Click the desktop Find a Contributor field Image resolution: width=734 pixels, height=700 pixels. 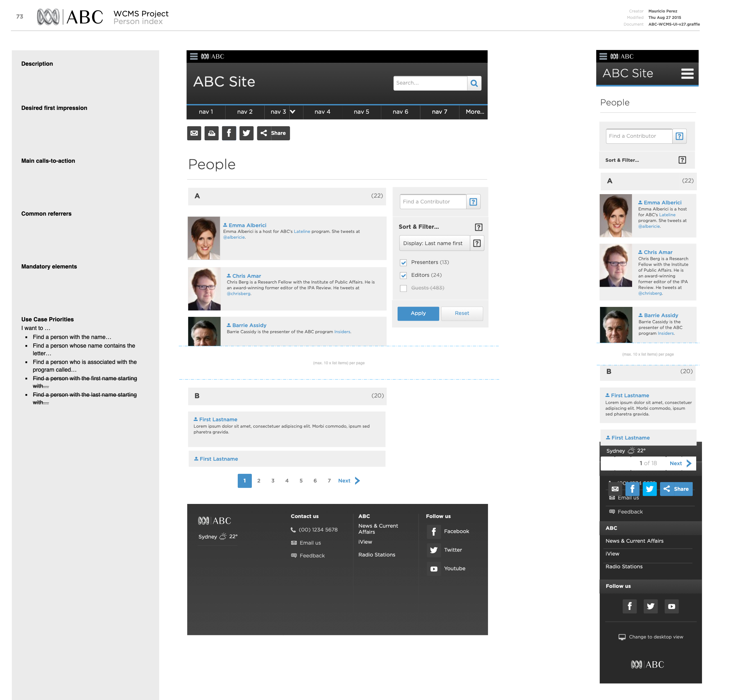(433, 202)
